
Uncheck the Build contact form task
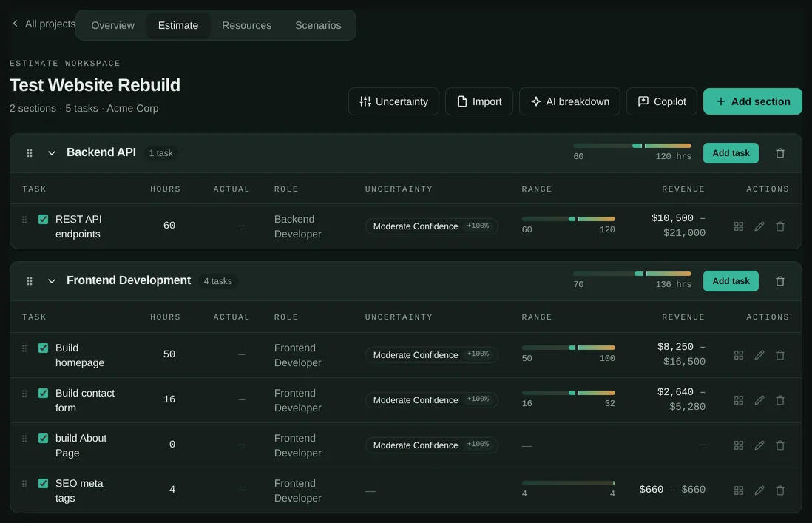[x=44, y=393]
